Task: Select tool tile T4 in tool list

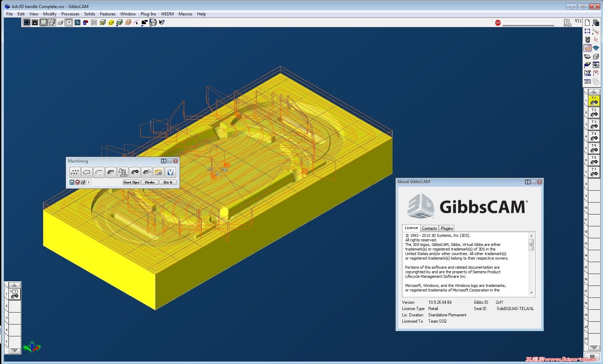Action: [x=594, y=136]
